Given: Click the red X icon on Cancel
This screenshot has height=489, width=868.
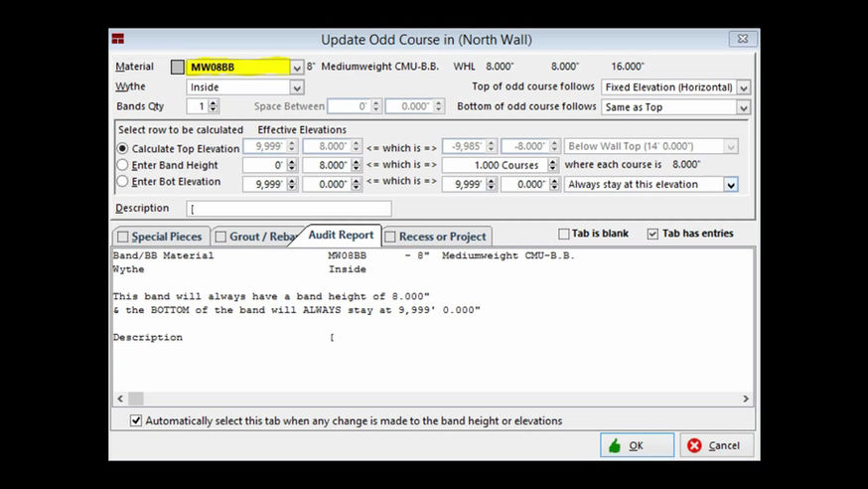Looking at the screenshot, I should pyautogui.click(x=694, y=446).
